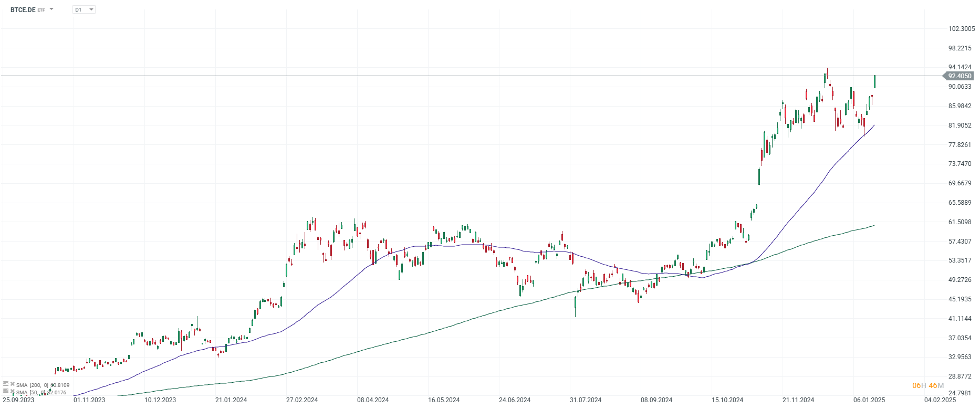This screenshot has height=409, width=980.
Task: Open settings icon for SMA 200 indicator
Action: [x=6, y=384]
